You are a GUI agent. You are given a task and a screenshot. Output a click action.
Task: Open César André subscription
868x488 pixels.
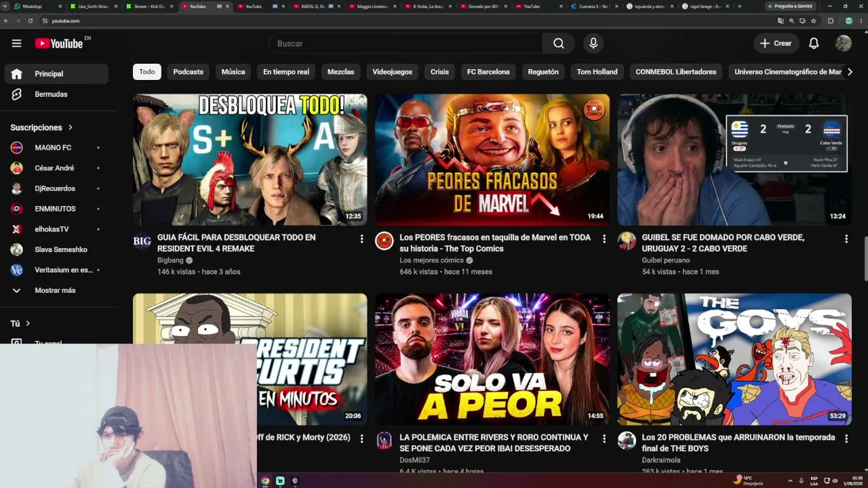[56, 168]
